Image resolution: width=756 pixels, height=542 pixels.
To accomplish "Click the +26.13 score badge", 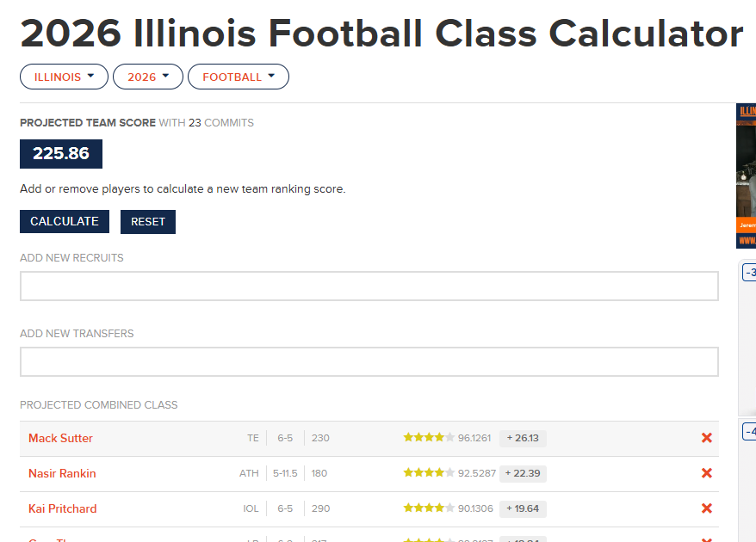I will coord(523,438).
